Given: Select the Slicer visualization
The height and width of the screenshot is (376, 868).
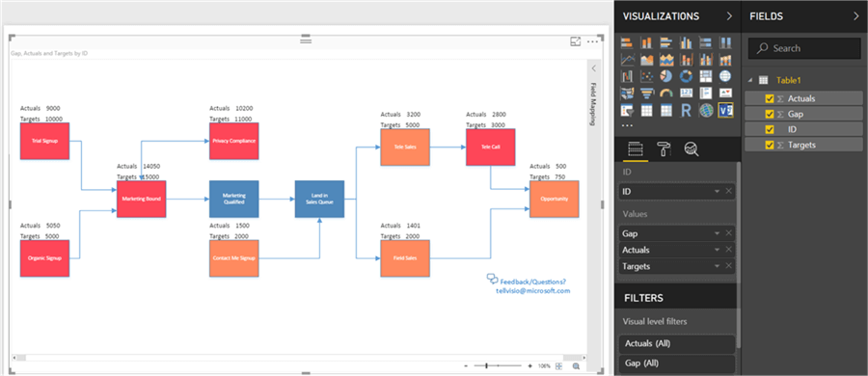Looking at the screenshot, I should point(627,110).
